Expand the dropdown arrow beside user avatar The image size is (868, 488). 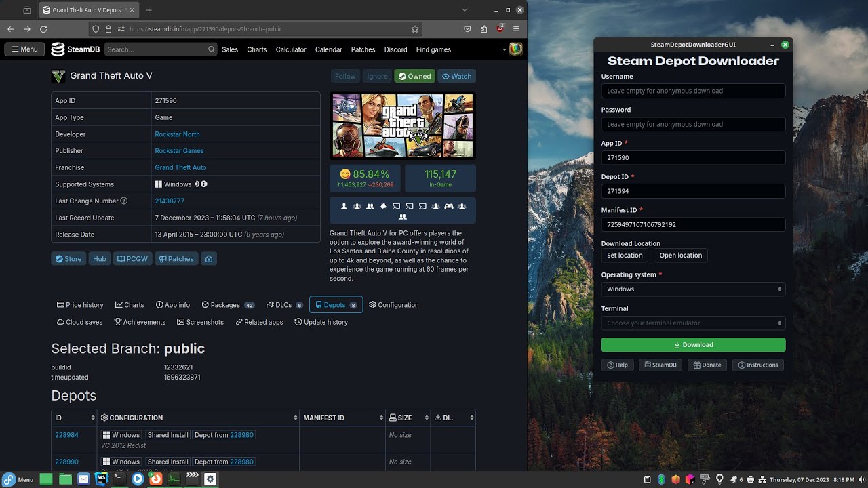coord(504,49)
